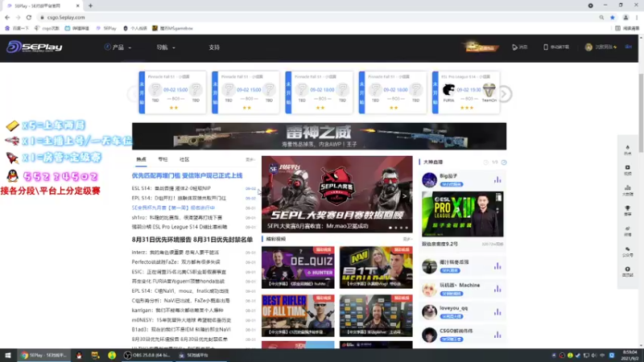
Task: Open the 5EPlay bookmark in bookmarks bar
Action: pyautogui.click(x=106, y=28)
